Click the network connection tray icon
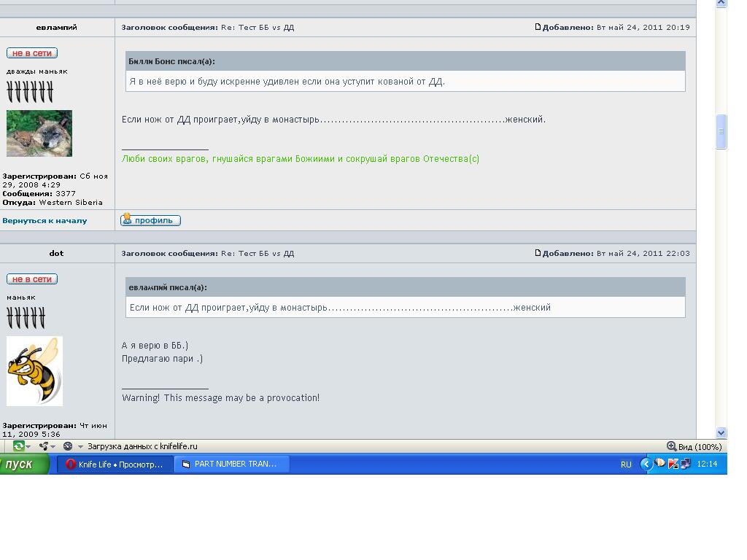The height and width of the screenshot is (560, 747). coord(685,464)
